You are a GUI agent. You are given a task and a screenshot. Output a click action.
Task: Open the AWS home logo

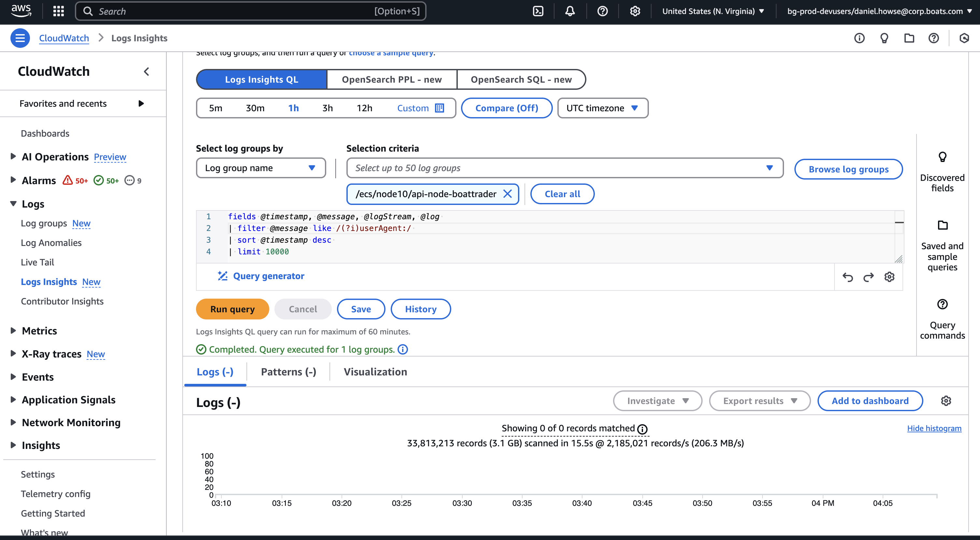[21, 11]
